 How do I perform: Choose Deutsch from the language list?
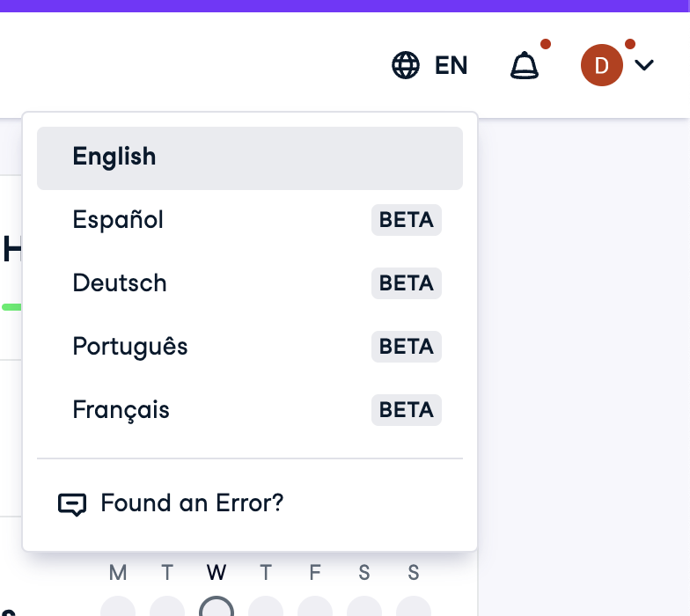[120, 283]
